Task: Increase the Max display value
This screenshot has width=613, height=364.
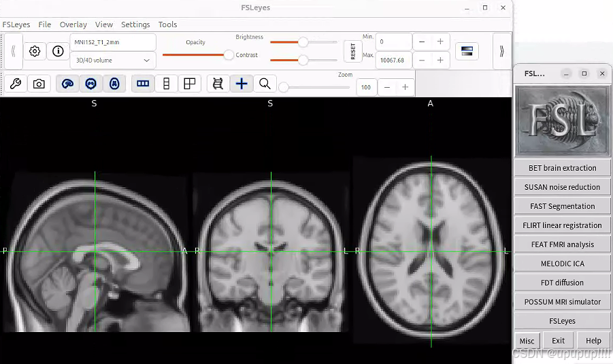Action: (x=440, y=60)
